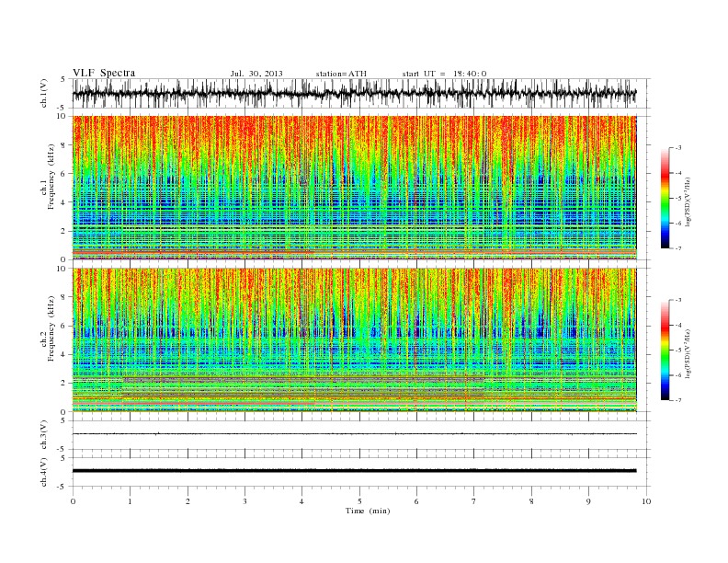728x563 pixels.
Task: Click the "ch.1(V)" axis label
Action: click(44, 93)
